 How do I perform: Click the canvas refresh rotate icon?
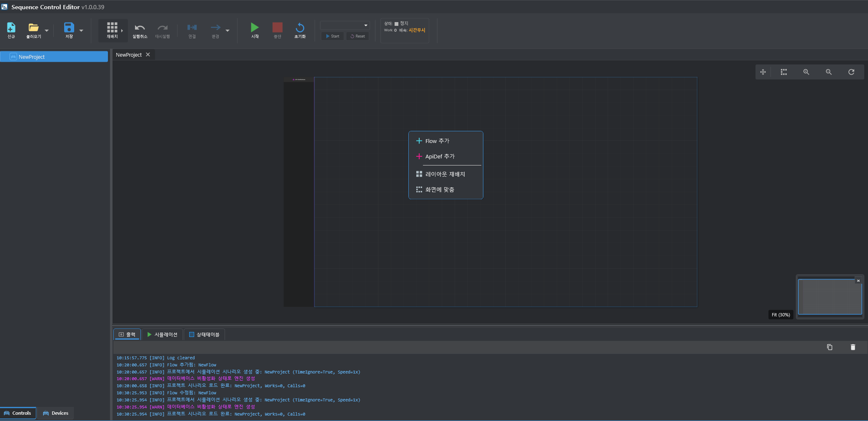pos(851,72)
